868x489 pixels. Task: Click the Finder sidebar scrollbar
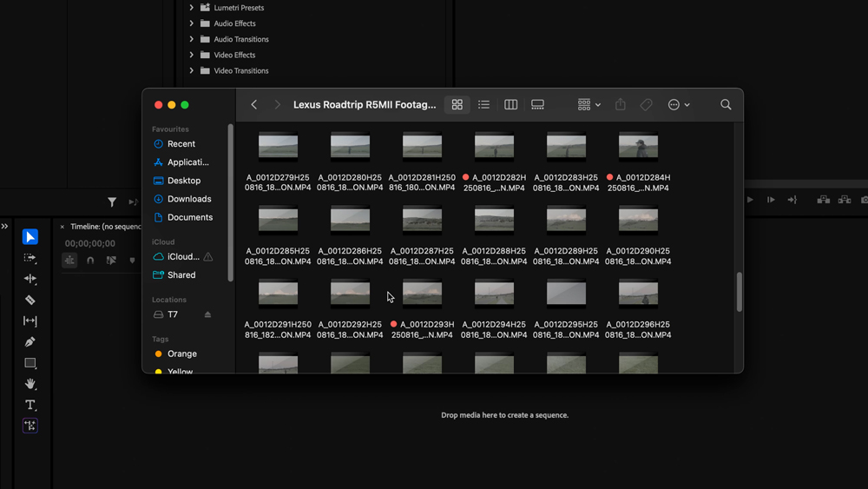230,202
